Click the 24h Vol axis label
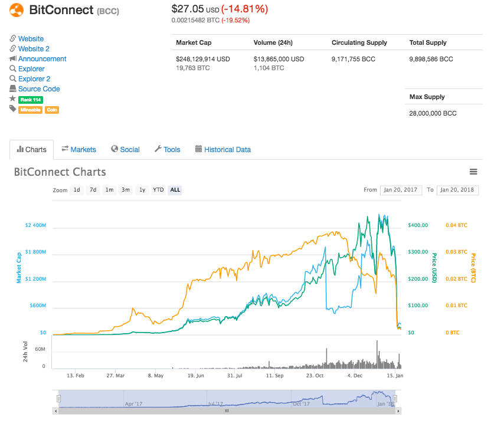Screen dimensions: 504x421 (x=25, y=351)
